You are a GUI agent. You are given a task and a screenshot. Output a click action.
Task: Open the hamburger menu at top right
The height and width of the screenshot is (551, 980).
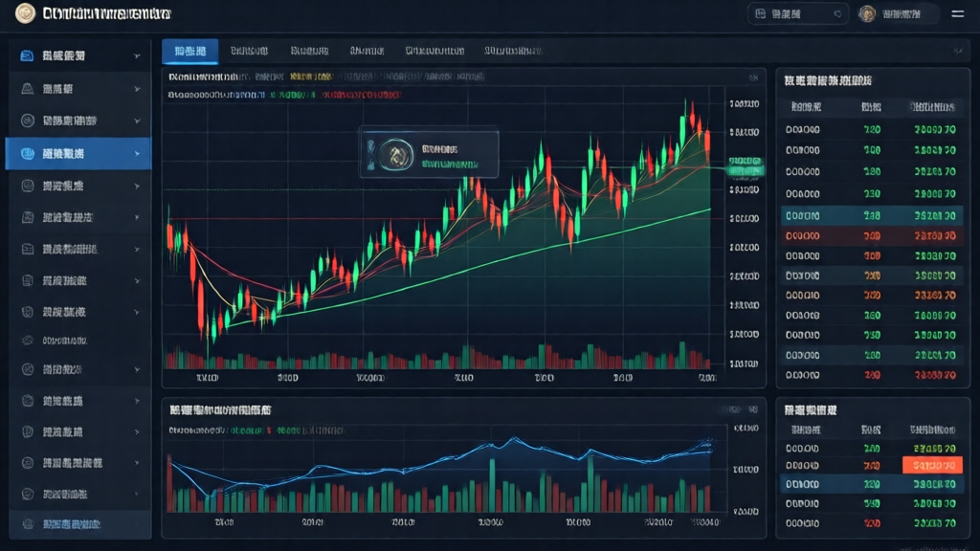pyautogui.click(x=958, y=13)
